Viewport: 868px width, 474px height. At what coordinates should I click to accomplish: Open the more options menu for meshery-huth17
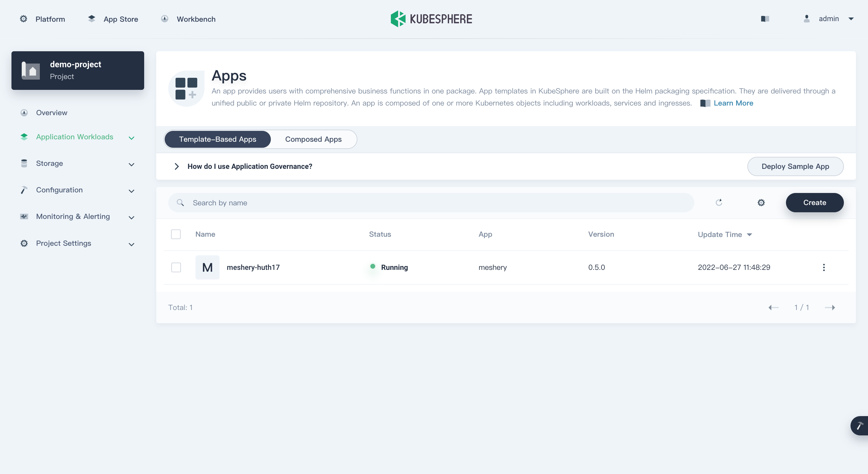click(824, 267)
